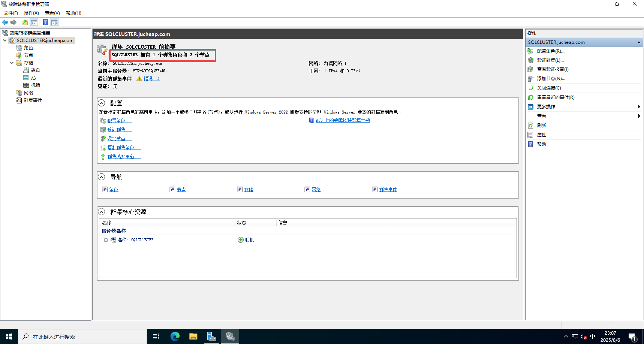Collapse the 配置 section chevron
This screenshot has width=644, height=344.
point(102,103)
